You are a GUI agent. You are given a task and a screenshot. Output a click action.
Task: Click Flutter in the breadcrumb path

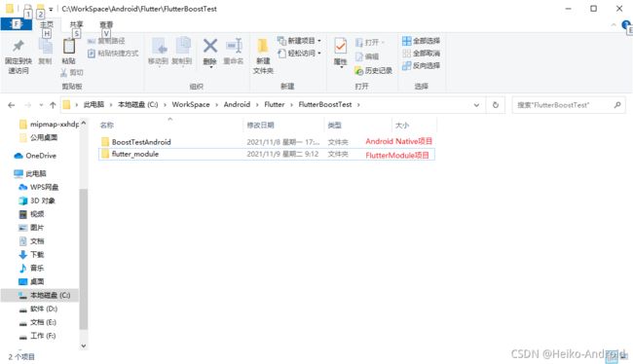[x=275, y=104]
